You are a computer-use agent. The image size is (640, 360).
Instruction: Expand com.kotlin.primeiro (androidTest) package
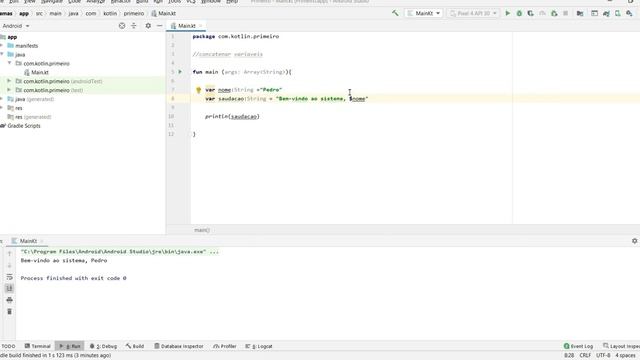tap(9, 81)
